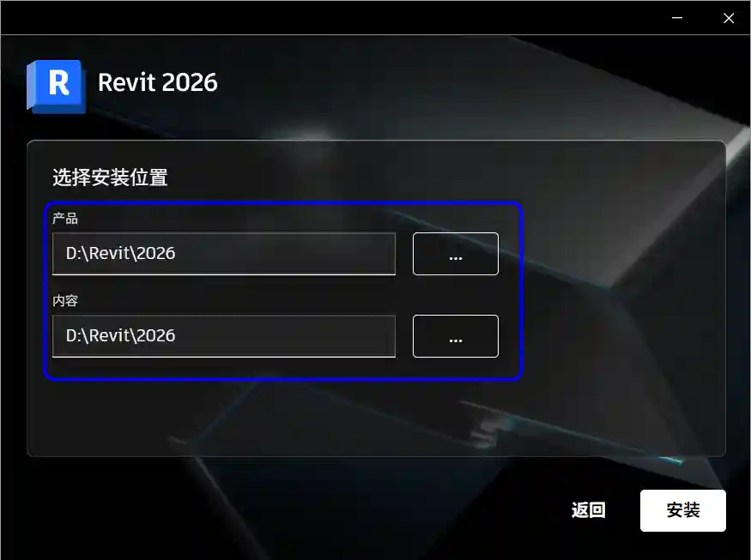Click the 内容 field label
Image resolution: width=751 pixels, height=560 pixels.
point(65,300)
